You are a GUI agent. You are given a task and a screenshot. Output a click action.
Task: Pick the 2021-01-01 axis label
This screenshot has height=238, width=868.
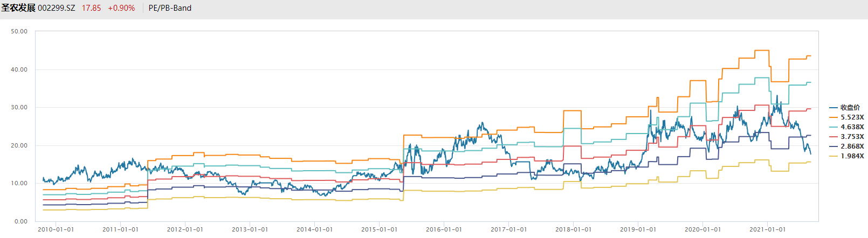click(768, 229)
